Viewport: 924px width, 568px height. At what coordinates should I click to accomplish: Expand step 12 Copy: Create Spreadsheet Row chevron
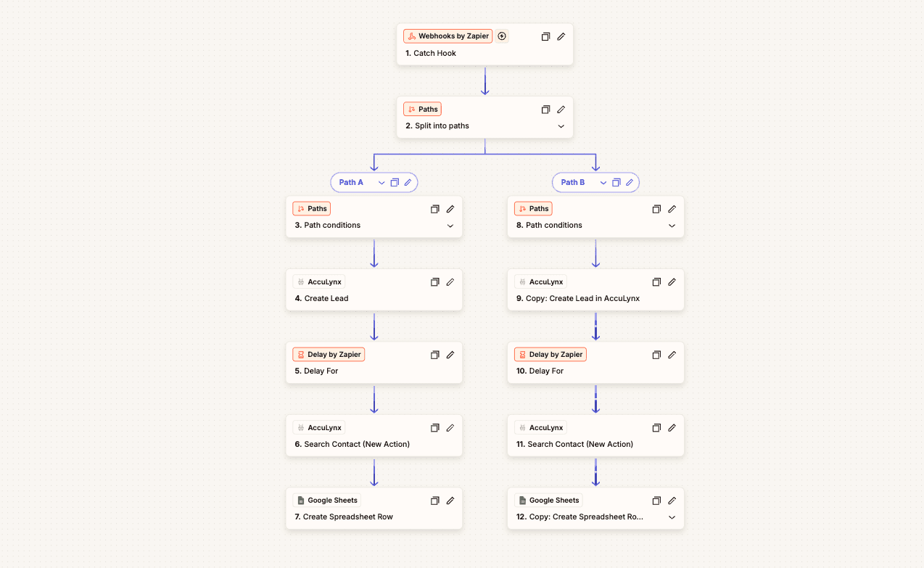click(672, 517)
